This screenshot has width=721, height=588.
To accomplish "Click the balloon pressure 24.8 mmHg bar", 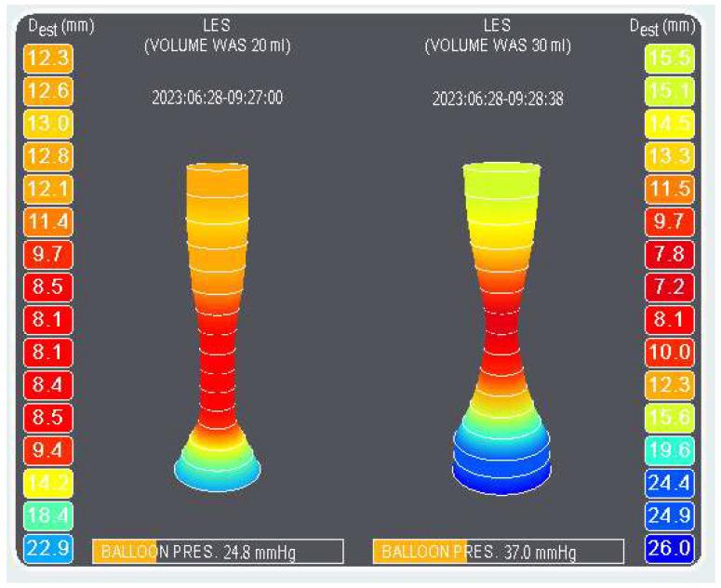I will [218, 551].
